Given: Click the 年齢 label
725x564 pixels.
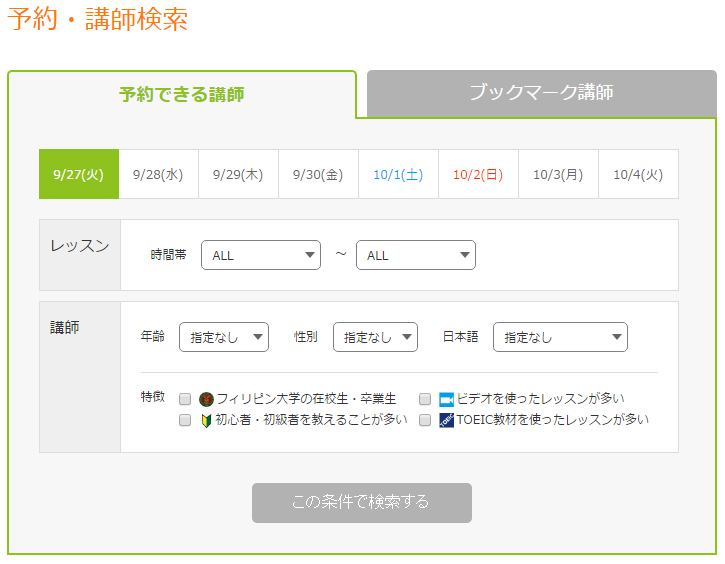Looking at the screenshot, I should tap(153, 336).
